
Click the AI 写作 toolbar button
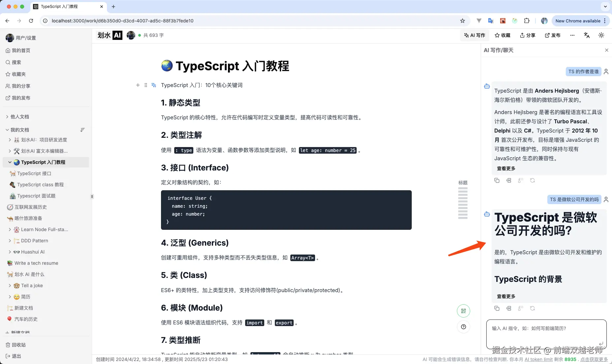[x=474, y=35]
